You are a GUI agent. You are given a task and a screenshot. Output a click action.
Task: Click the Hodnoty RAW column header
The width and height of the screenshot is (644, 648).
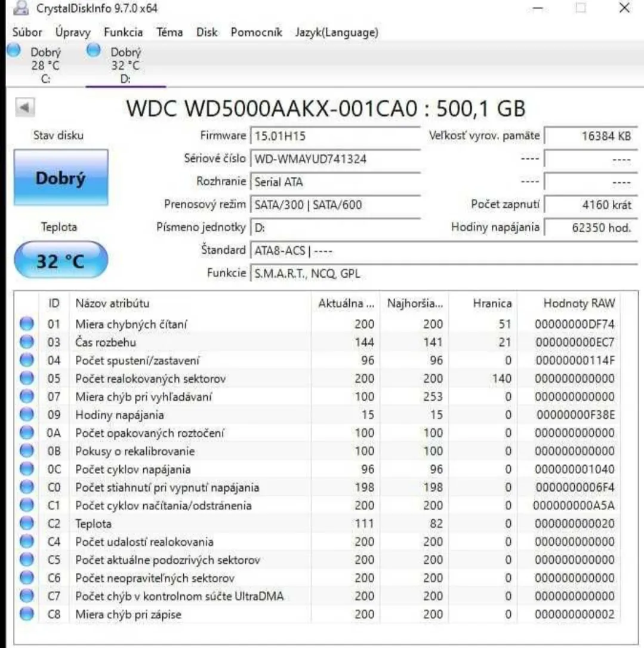(578, 303)
